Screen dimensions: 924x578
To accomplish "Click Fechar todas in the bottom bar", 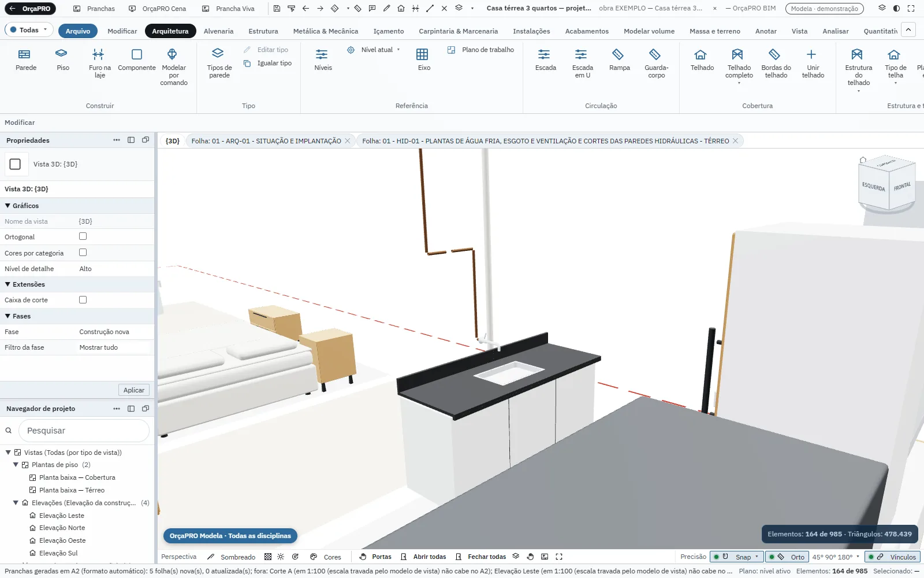I will (x=480, y=557).
